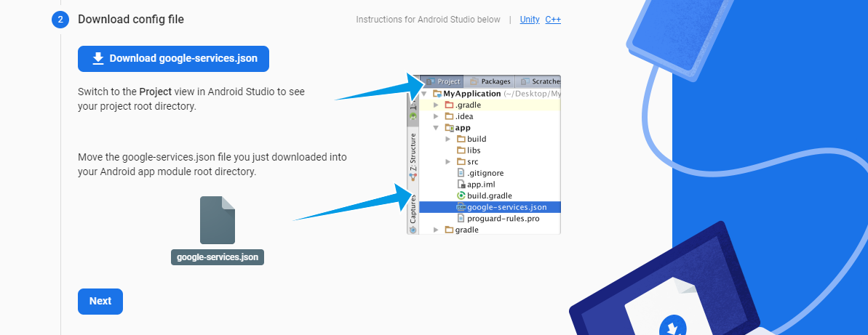The image size is (868, 335).
Task: Click the 'Download config file' heading
Action: 131,20
